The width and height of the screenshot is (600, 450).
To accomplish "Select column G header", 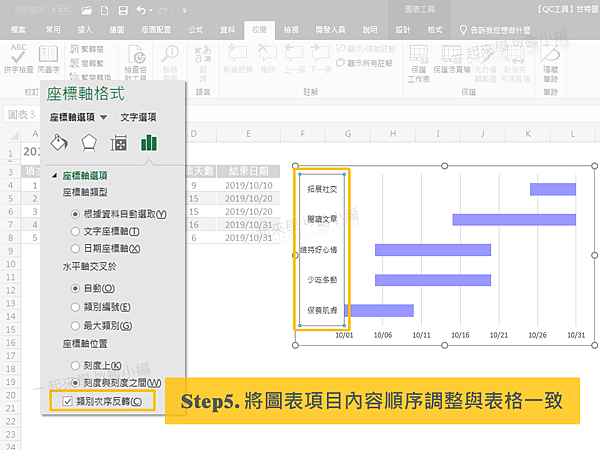I will click(348, 134).
